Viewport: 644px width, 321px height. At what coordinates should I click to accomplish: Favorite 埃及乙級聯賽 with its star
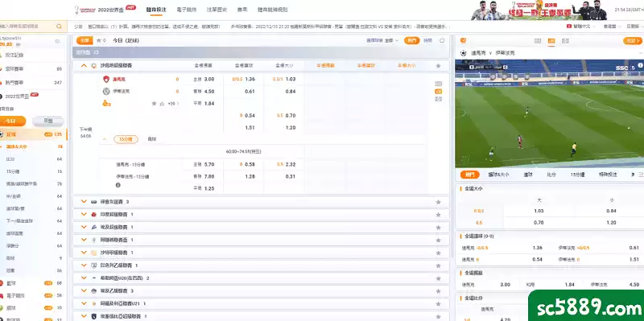point(438,291)
